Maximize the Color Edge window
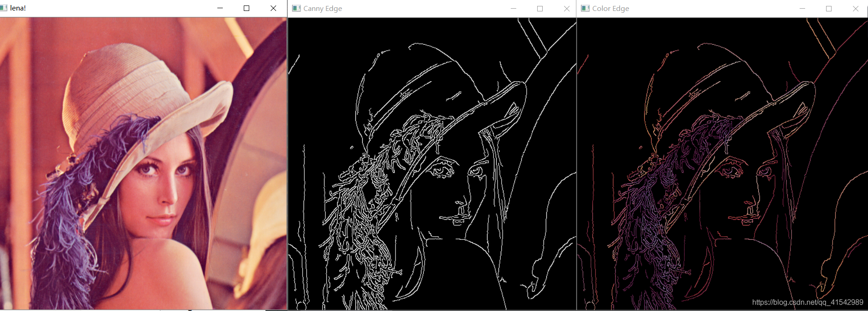The width and height of the screenshot is (868, 311). [x=829, y=8]
